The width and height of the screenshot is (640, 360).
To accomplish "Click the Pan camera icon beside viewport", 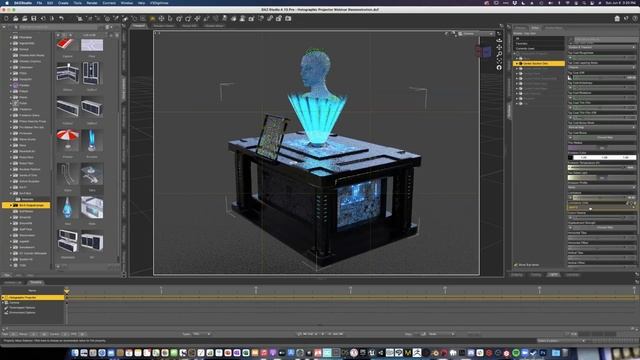I will 499,47.
